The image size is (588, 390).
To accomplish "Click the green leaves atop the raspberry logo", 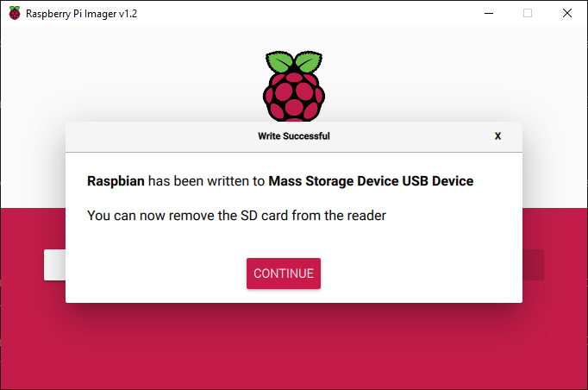I will (x=294, y=61).
